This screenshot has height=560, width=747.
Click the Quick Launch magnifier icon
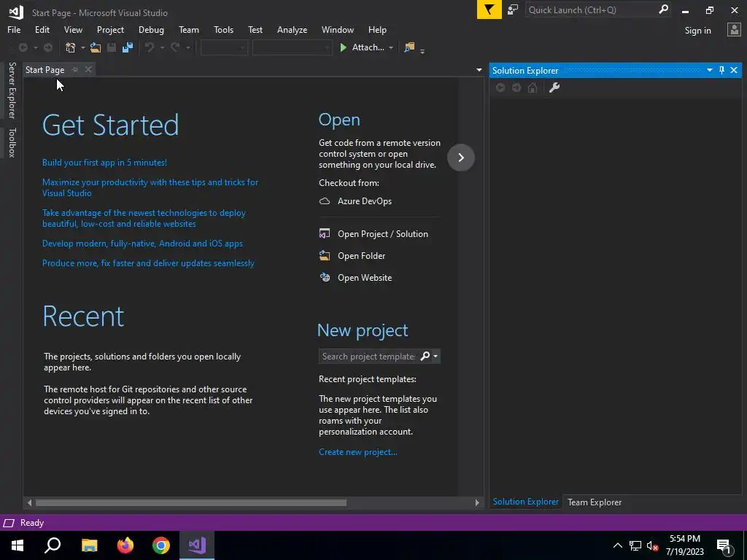pos(663,9)
